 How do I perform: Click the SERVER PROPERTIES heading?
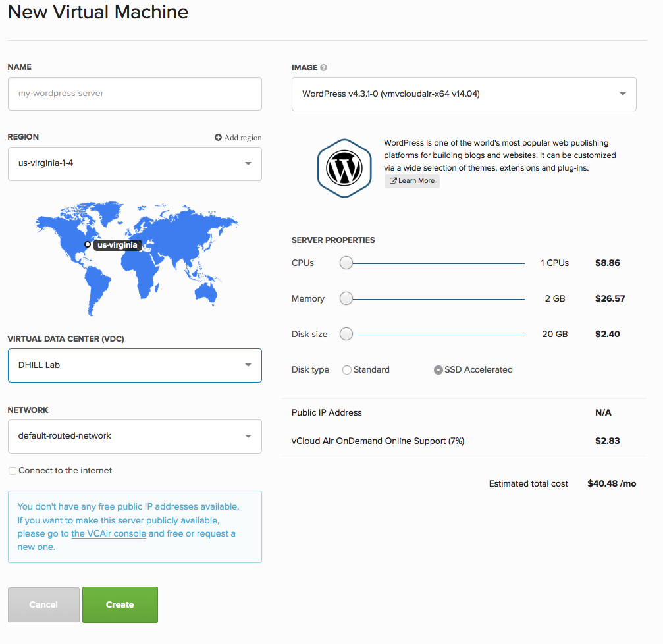[333, 240]
